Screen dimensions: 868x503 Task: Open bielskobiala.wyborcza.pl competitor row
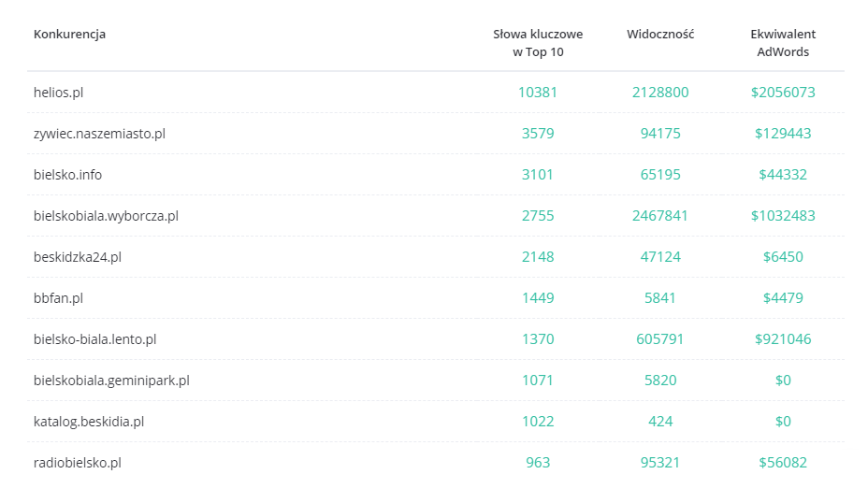[106, 216]
